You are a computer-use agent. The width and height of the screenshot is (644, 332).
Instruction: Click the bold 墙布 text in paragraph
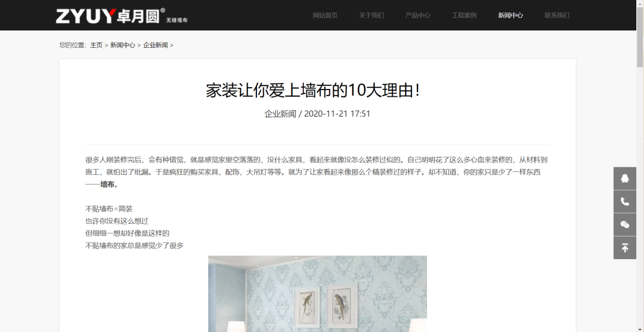108,185
